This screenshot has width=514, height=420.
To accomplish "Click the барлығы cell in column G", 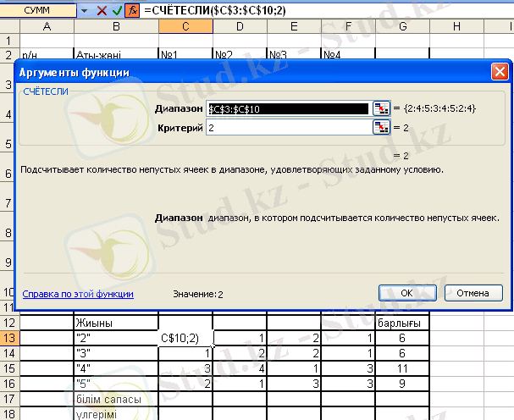I will click(402, 323).
